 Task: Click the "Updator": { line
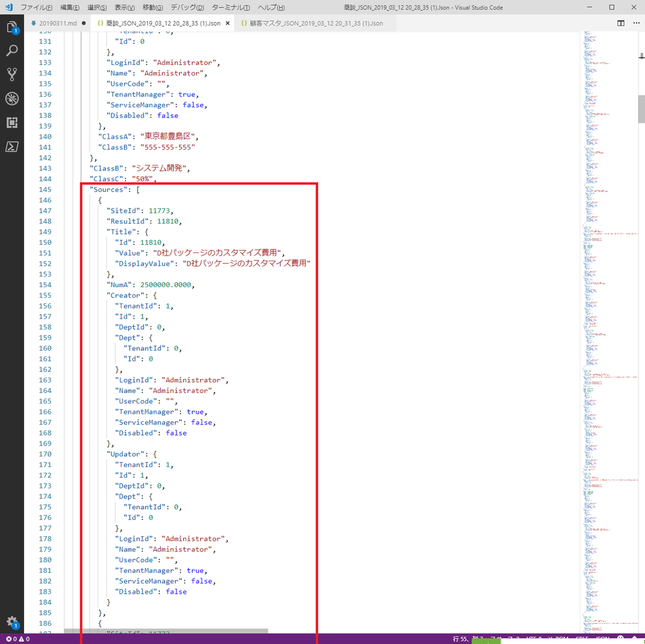pyautogui.click(x=132, y=454)
